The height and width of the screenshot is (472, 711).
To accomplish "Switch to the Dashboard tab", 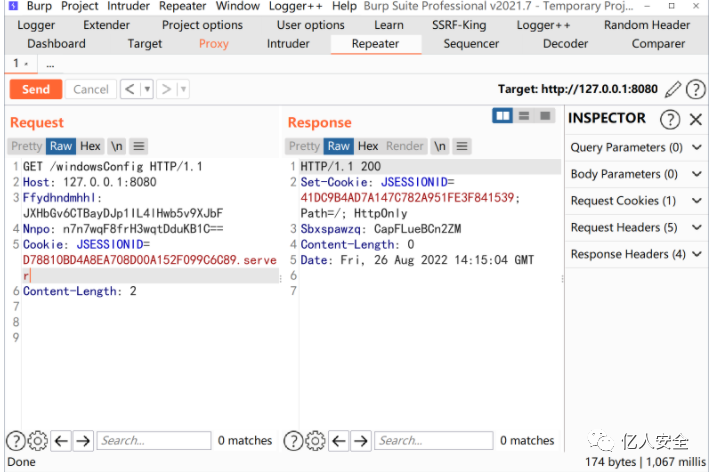I will 56,44.
